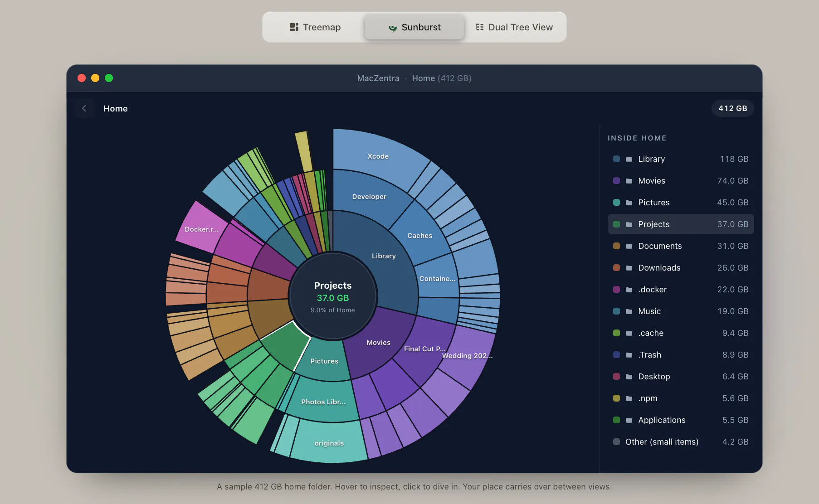Click the Pictures segment in the sunburst
Viewport: 819px width, 504px height.
324,361
